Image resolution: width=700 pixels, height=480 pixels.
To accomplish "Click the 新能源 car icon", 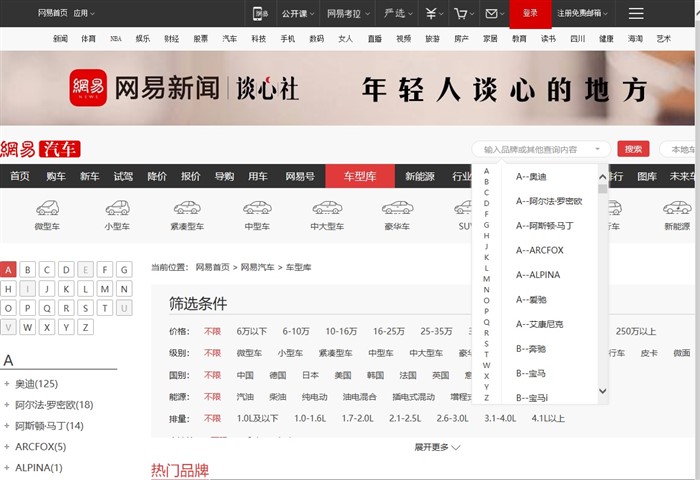I will tap(677, 208).
